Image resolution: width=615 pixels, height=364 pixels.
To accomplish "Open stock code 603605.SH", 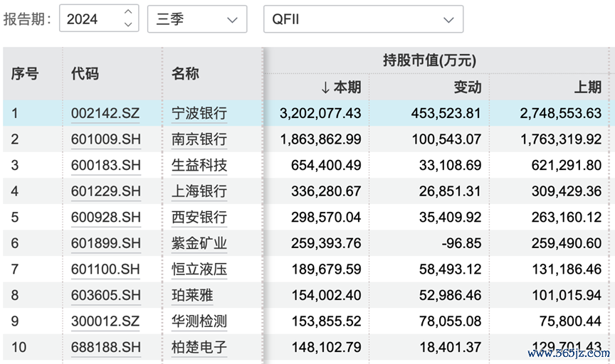I will (x=106, y=295).
